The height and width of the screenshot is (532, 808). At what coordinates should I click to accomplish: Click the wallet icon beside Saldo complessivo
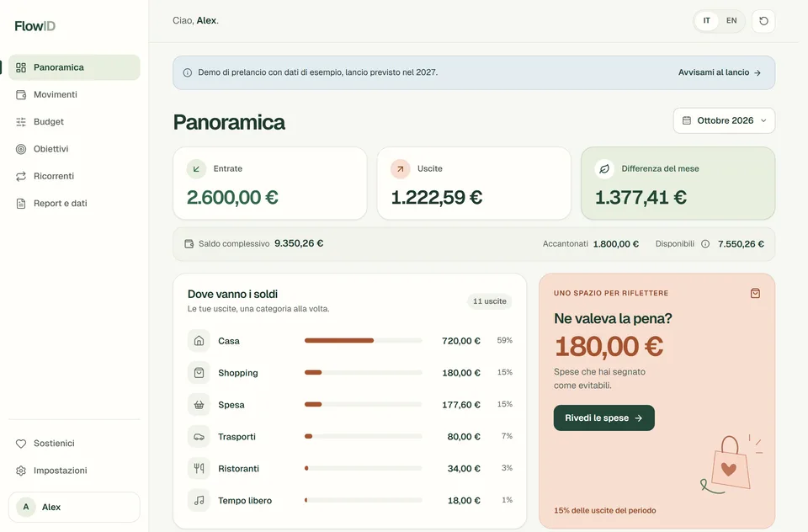coord(189,244)
